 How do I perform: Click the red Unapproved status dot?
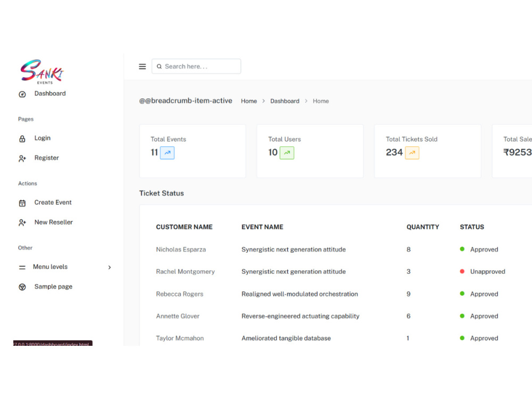462,271
